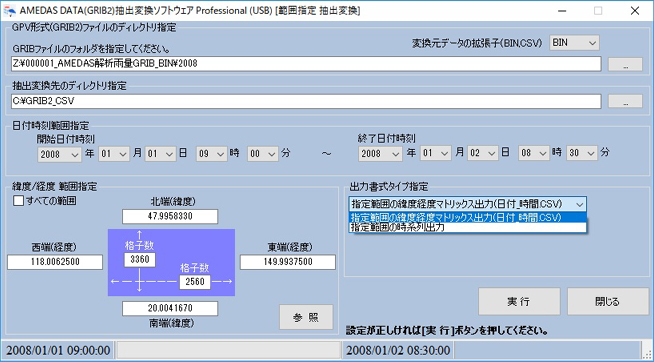Image resolution: width=654 pixels, height=362 pixels.
Task: Click the east longitude 149.9937500 field
Action: pyautogui.click(x=288, y=262)
